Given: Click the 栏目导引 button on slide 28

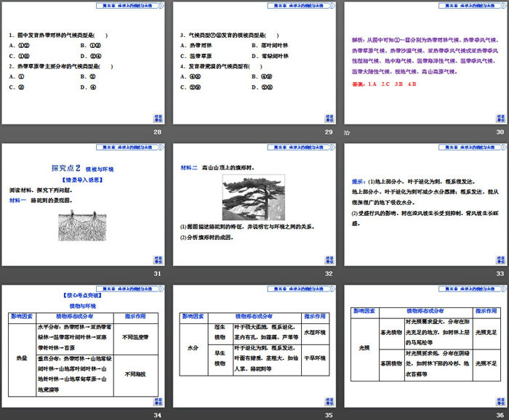Looking at the screenshot, I should pyautogui.click(x=157, y=119).
